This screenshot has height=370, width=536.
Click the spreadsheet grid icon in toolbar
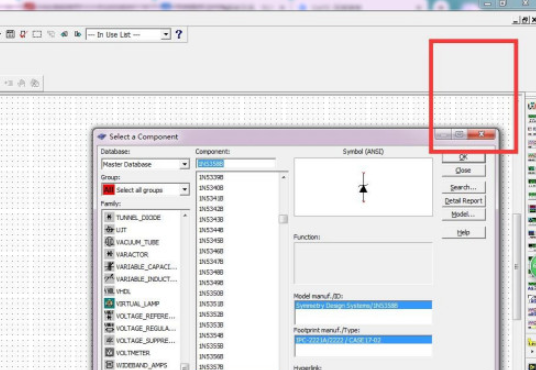[11, 34]
